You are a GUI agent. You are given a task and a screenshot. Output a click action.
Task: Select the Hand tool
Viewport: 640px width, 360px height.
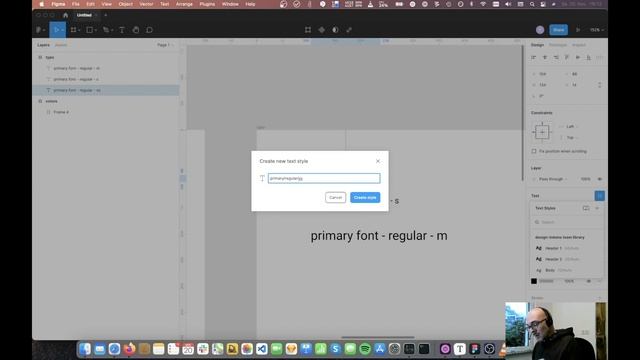click(136, 30)
